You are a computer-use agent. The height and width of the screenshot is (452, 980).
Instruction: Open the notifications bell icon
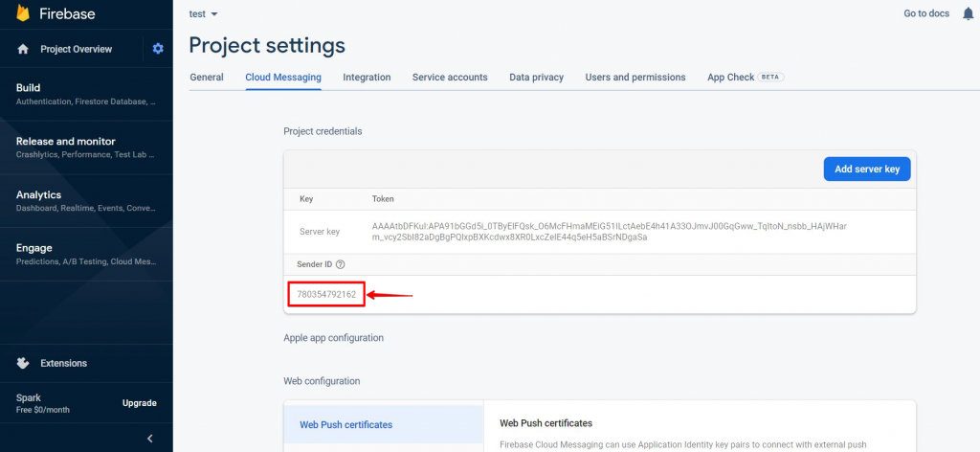click(x=969, y=13)
